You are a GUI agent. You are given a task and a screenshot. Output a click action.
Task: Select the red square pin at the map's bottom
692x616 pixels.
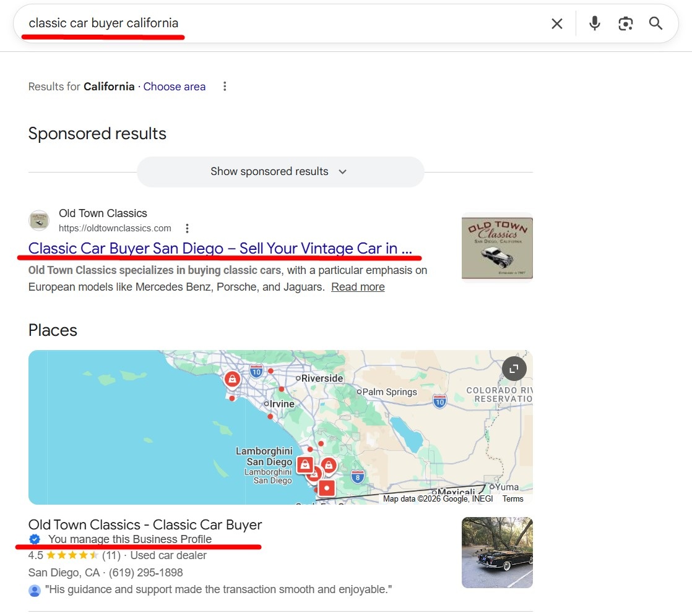click(326, 489)
